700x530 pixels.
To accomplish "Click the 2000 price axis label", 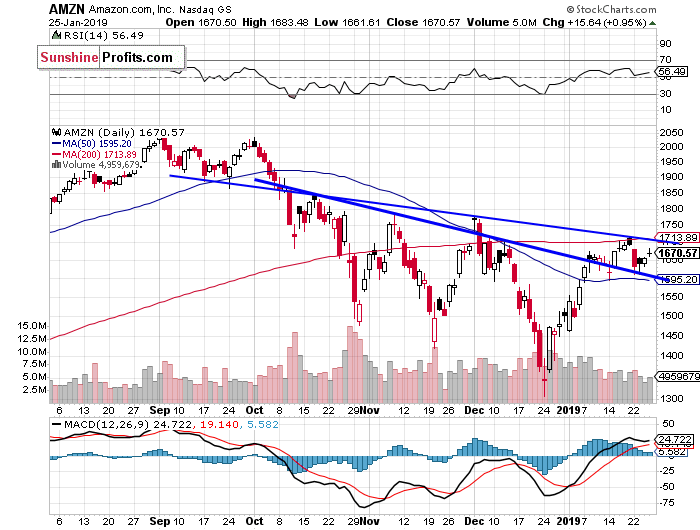I will tap(671, 146).
